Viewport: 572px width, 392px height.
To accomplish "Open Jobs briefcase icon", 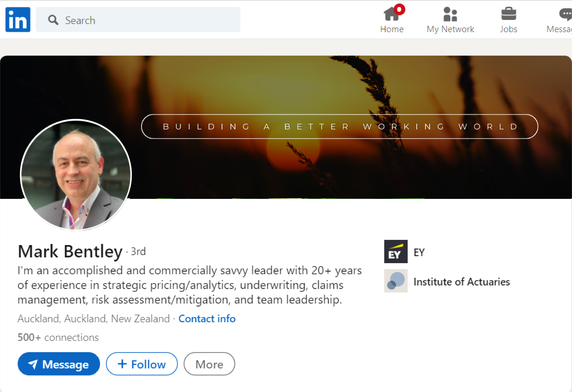I will click(509, 14).
